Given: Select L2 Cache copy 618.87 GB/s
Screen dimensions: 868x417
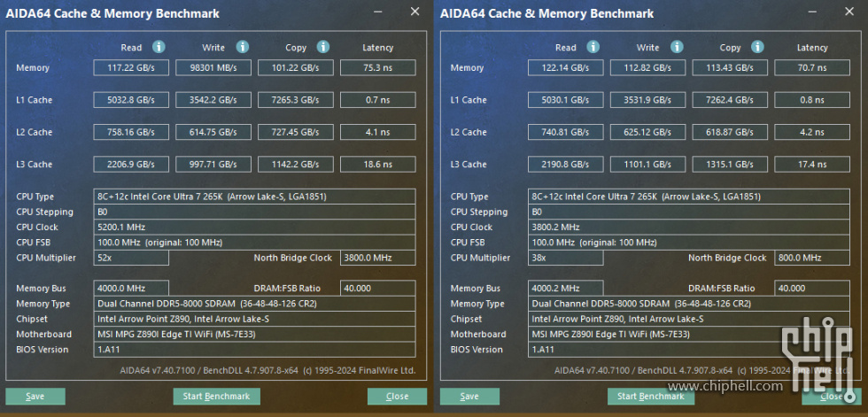Looking at the screenshot, I should click(x=730, y=132).
